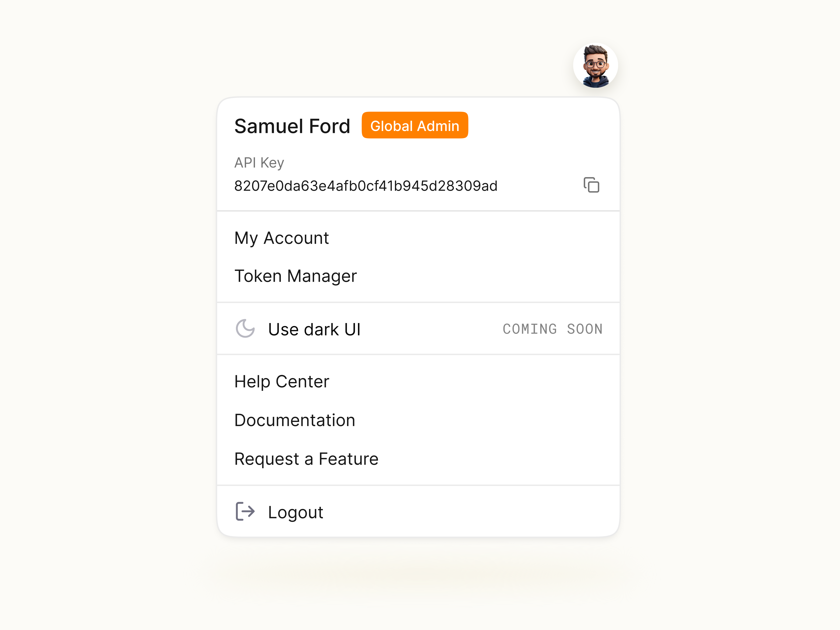This screenshot has height=630, width=840.
Task: Open the Documentation page
Action: 295,420
